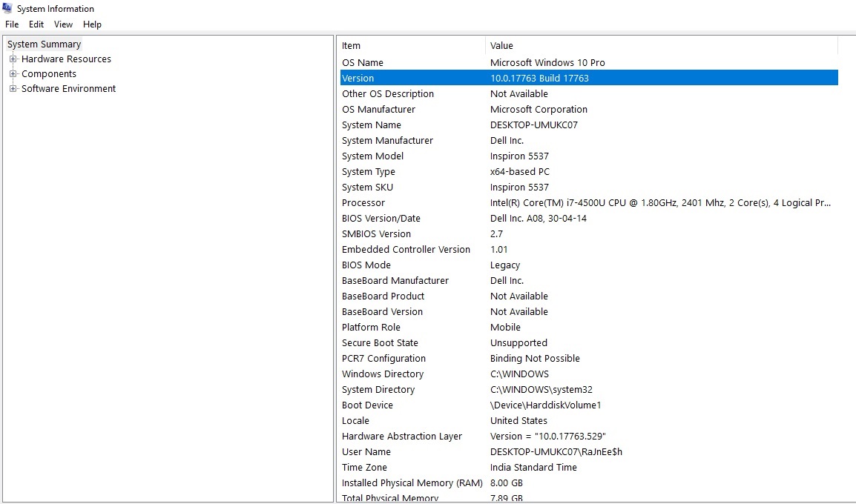The width and height of the screenshot is (856, 504).
Task: Select the Time Zone row label
Action: pyautogui.click(x=364, y=467)
